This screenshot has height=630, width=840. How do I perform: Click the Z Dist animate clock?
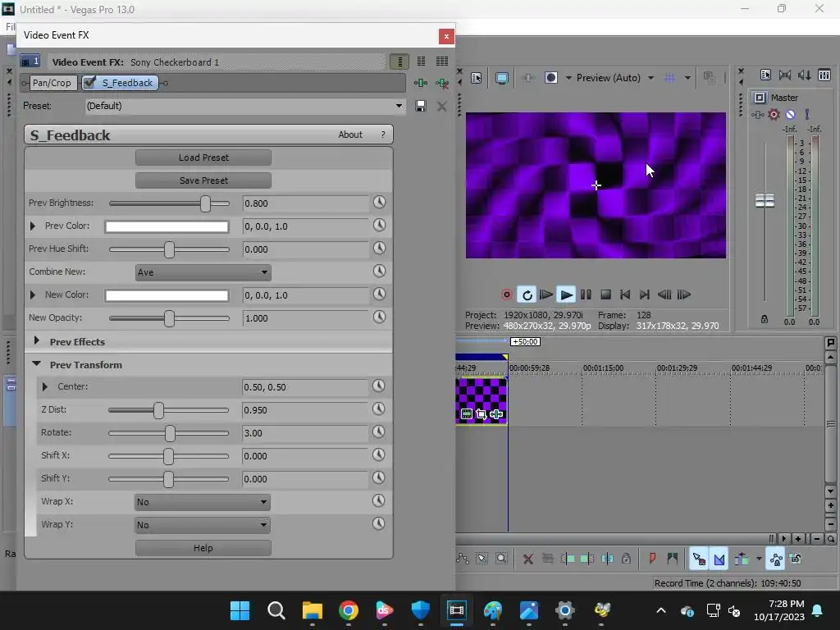click(x=379, y=409)
